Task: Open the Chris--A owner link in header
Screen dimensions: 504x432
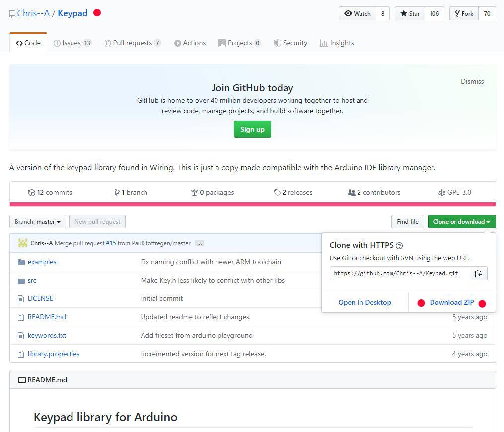Action: (x=33, y=13)
